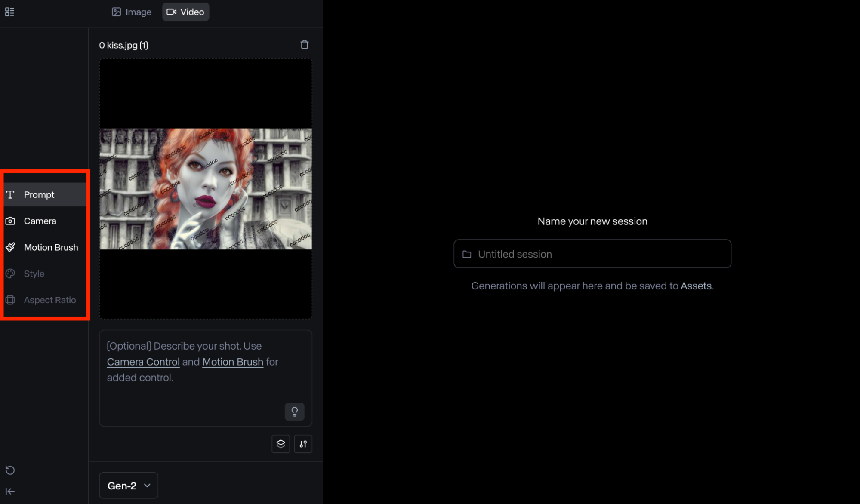Image resolution: width=860 pixels, height=504 pixels.
Task: Click the Untitled session name field
Action: click(x=592, y=254)
